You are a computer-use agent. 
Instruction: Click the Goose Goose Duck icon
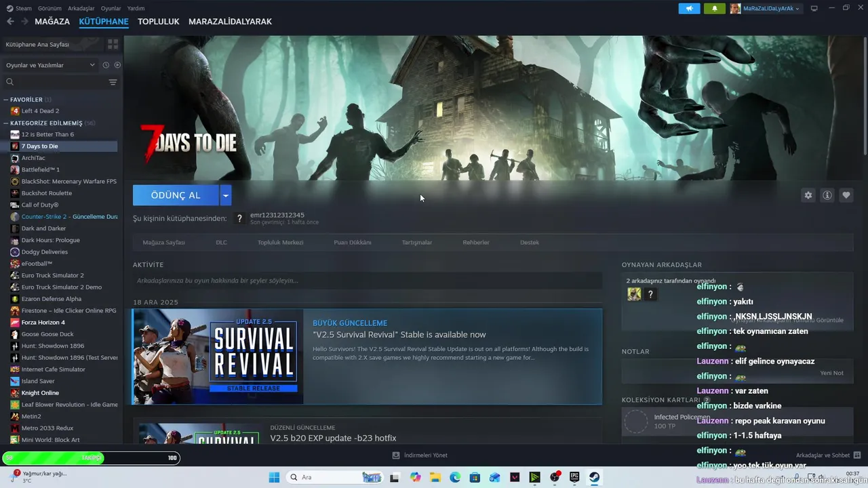pos(15,334)
